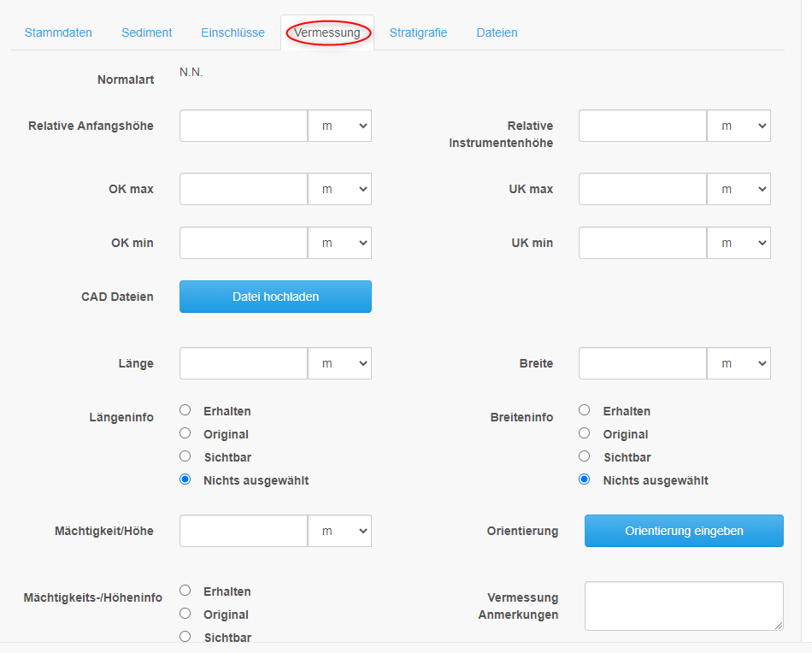Focus the OK max input field

click(244, 189)
